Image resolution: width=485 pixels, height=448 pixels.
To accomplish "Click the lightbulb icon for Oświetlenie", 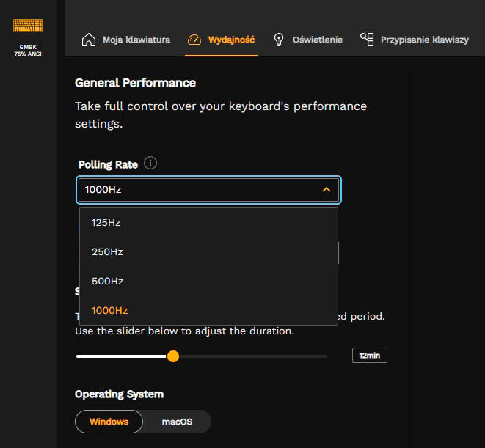I will tap(279, 40).
